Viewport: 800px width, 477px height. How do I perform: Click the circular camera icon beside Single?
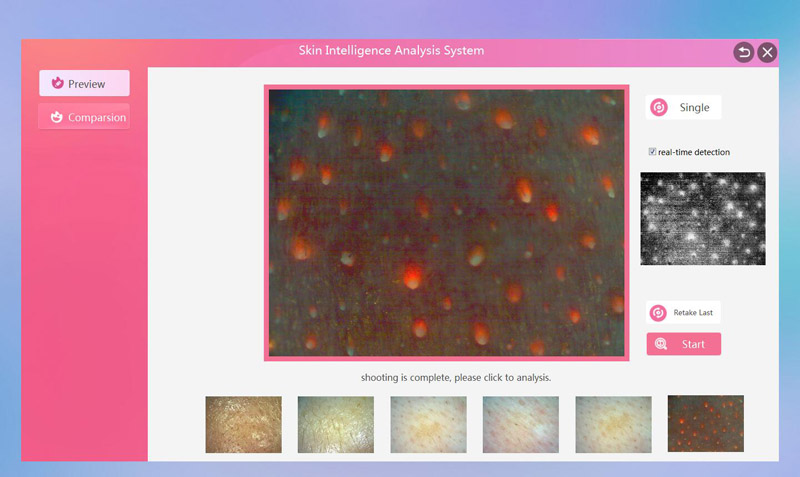tap(659, 107)
